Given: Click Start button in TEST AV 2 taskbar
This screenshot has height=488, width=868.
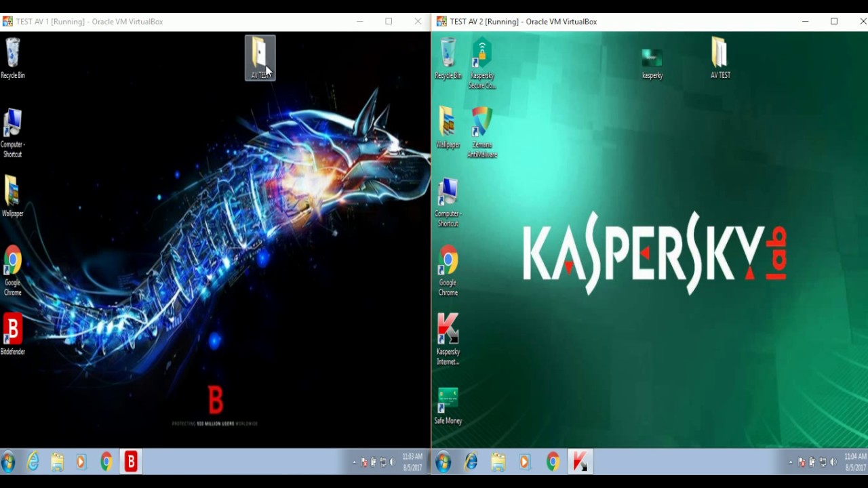Looking at the screenshot, I should [x=443, y=462].
